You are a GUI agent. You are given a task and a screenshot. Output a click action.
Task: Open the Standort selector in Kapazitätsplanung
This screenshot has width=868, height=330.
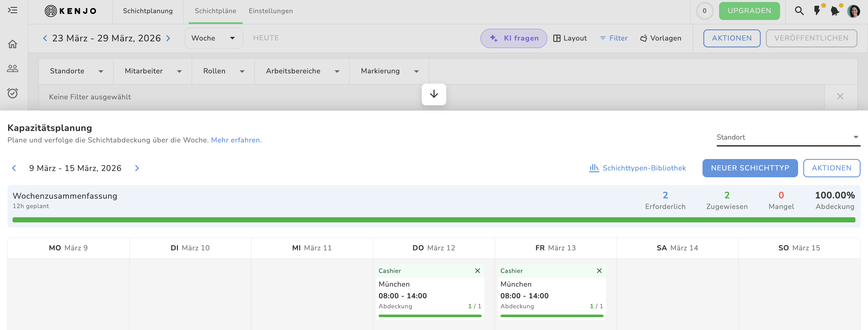click(x=788, y=137)
